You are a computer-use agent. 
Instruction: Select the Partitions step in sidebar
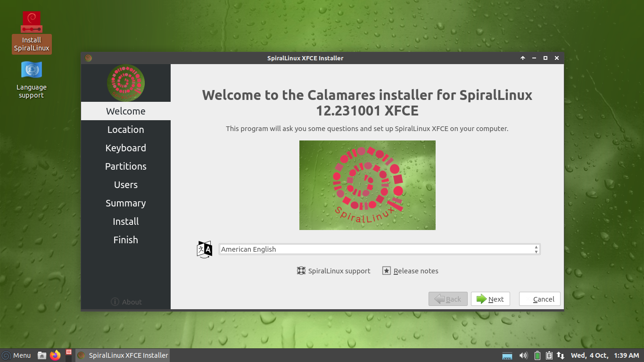126,166
